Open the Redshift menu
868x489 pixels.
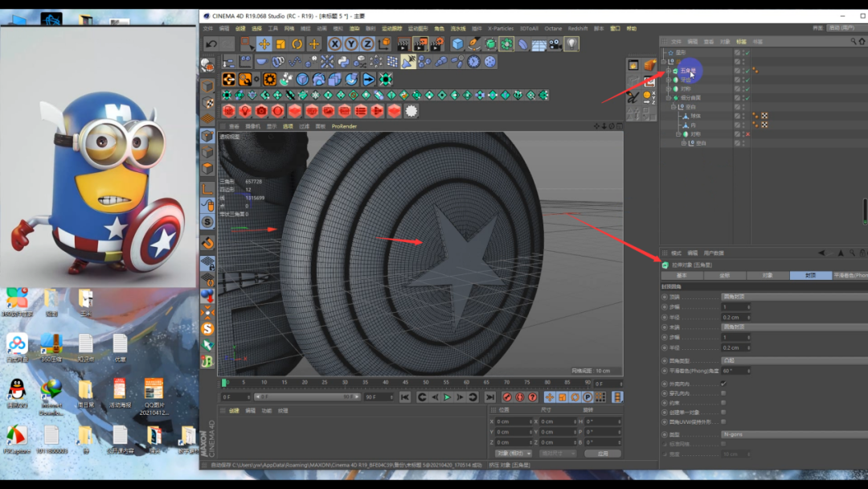577,28
